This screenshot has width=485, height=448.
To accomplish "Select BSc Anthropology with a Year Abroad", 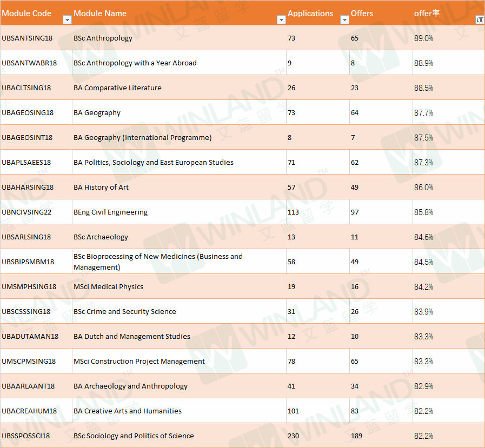I will coord(179,63).
